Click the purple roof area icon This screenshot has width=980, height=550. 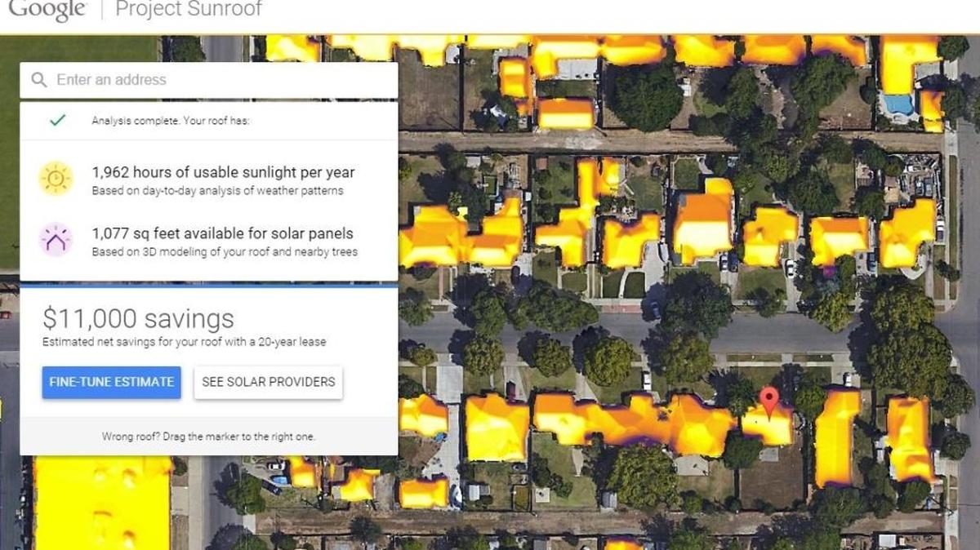click(x=56, y=240)
